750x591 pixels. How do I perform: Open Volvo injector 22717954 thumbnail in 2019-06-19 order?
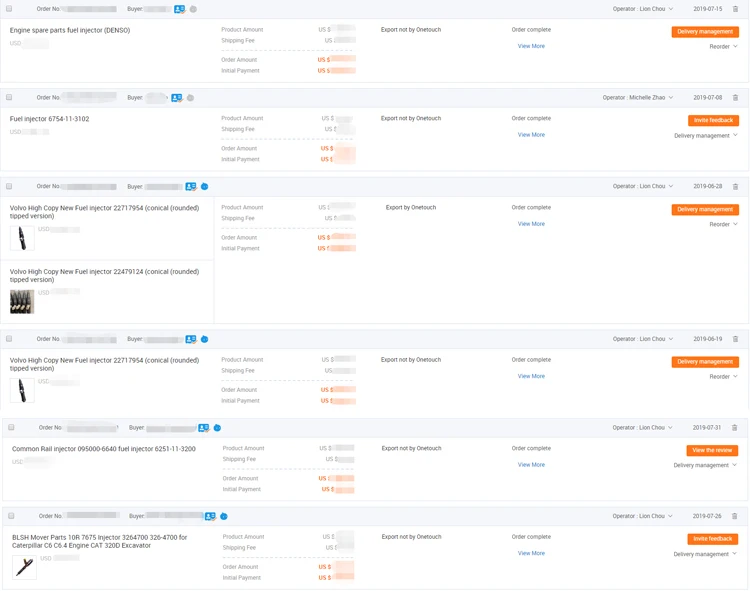pos(22,390)
